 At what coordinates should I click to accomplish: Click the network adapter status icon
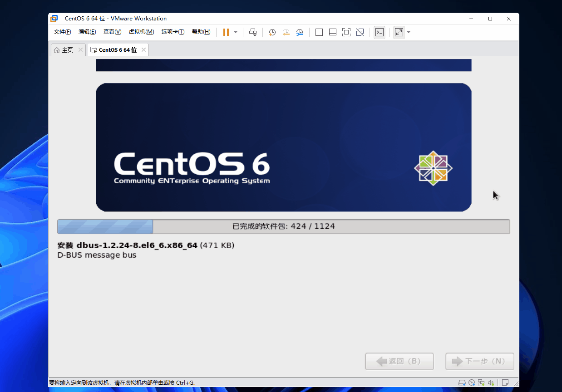481,382
